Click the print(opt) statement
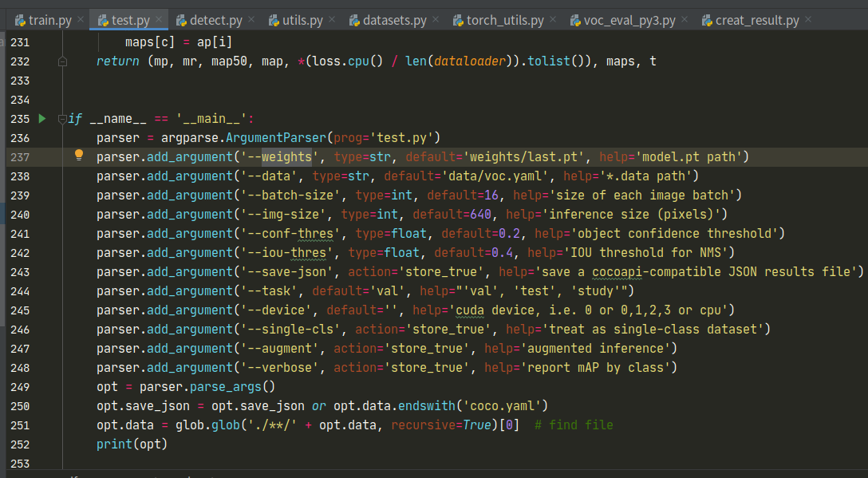The image size is (868, 478). (x=132, y=444)
